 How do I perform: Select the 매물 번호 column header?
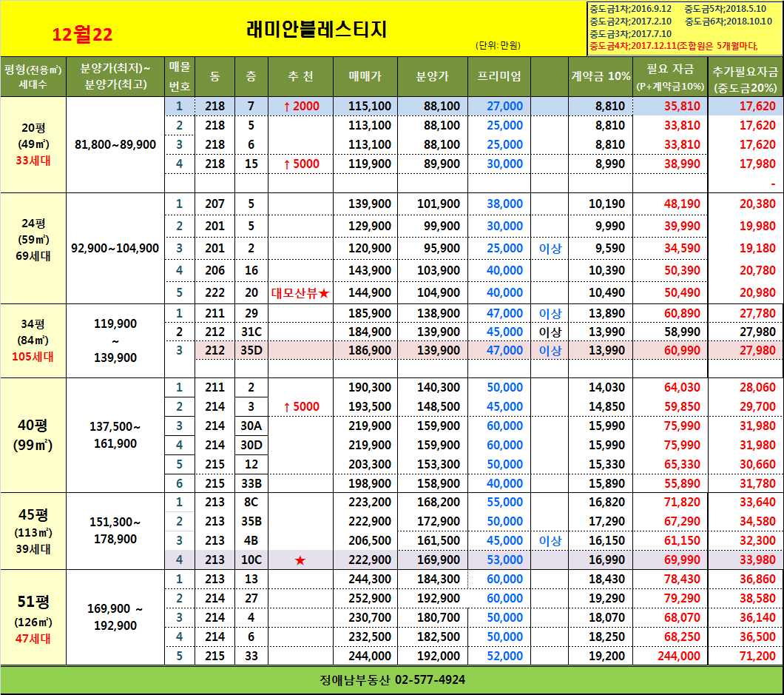click(x=180, y=76)
